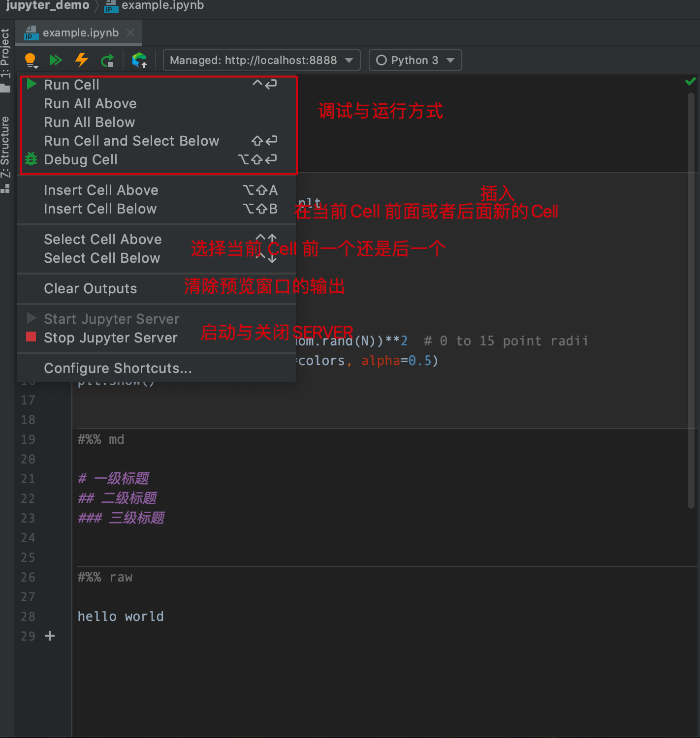This screenshot has height=738, width=700.
Task: Click the example.ipynb breadcrumb
Action: point(154,5)
